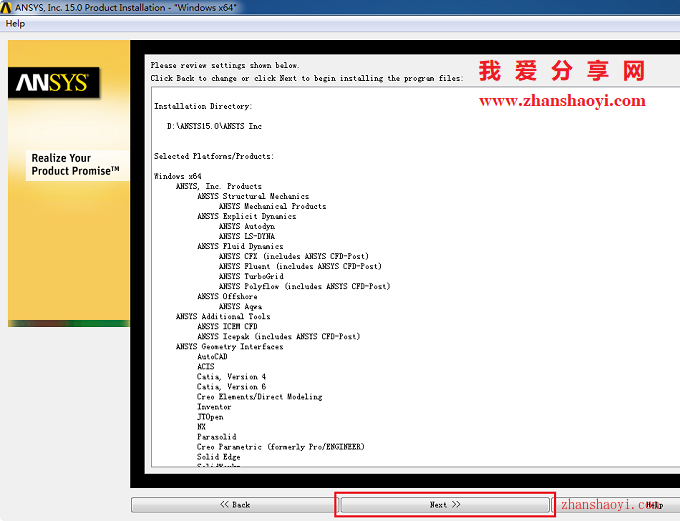Click 'ANSYS Additional Tools' entry
The width and height of the screenshot is (680, 521).
tap(223, 316)
